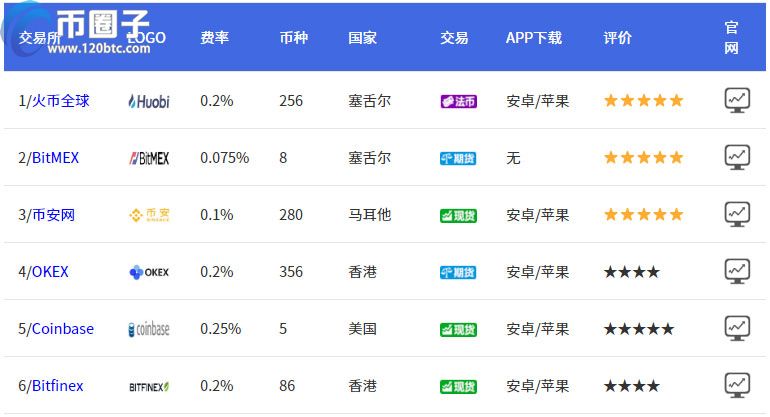
Task: Click the 费率 column header
Action: [215, 37]
